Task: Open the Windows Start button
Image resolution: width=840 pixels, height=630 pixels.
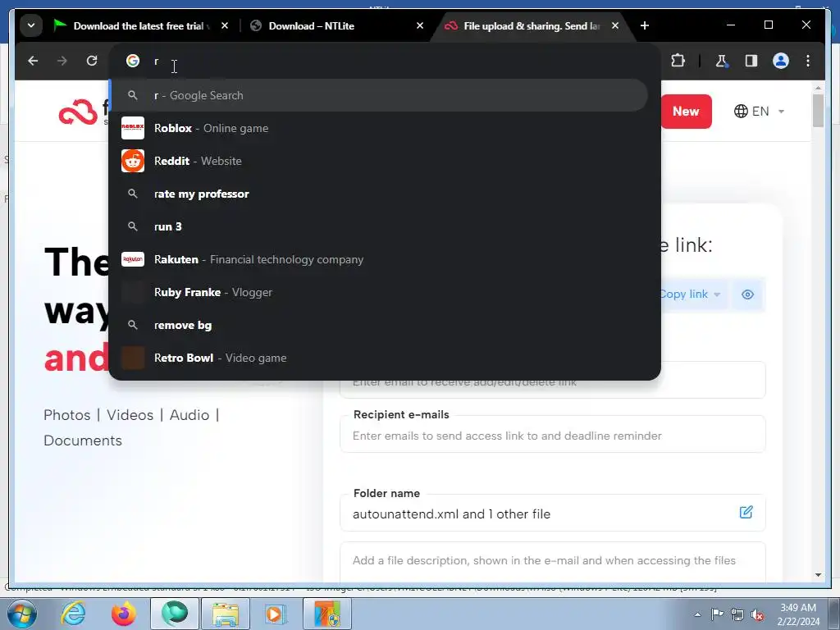Action: point(21,614)
